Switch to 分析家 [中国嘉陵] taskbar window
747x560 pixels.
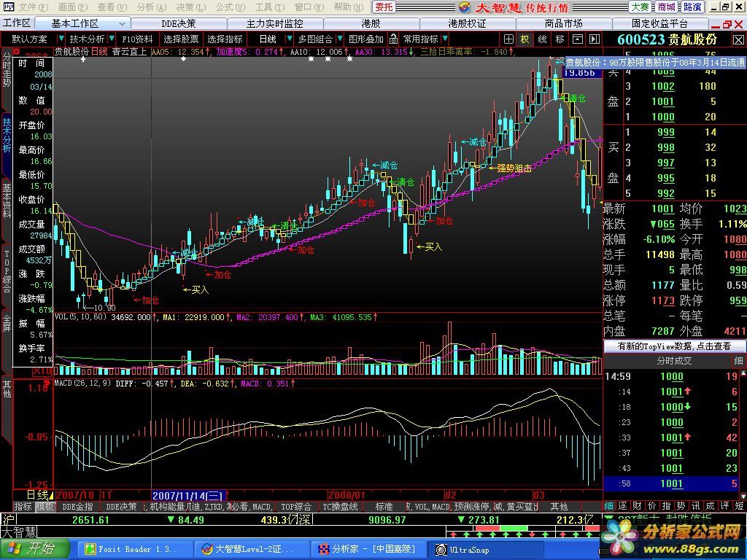pos(368,550)
